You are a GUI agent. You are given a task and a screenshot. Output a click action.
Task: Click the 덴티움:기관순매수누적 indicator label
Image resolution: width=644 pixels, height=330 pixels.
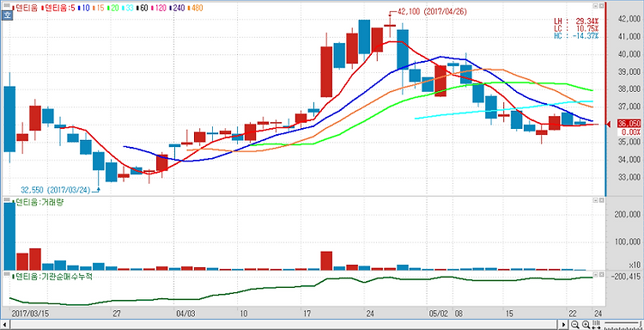click(x=52, y=276)
